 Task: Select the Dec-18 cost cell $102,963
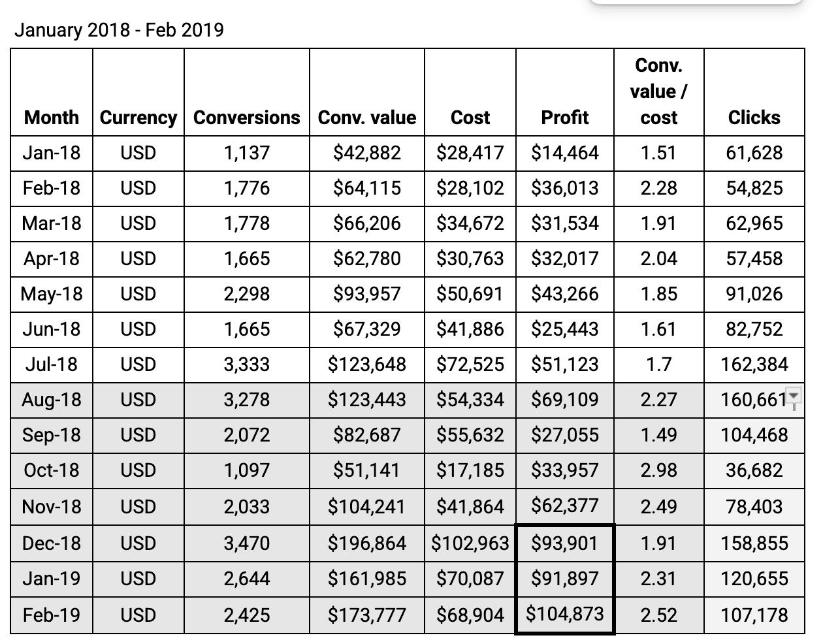[470, 543]
